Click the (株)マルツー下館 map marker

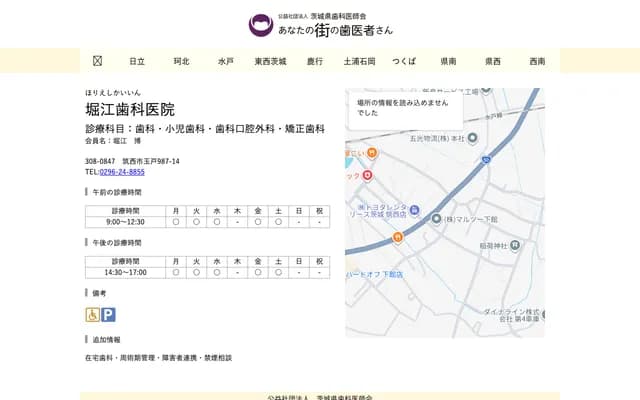436,219
